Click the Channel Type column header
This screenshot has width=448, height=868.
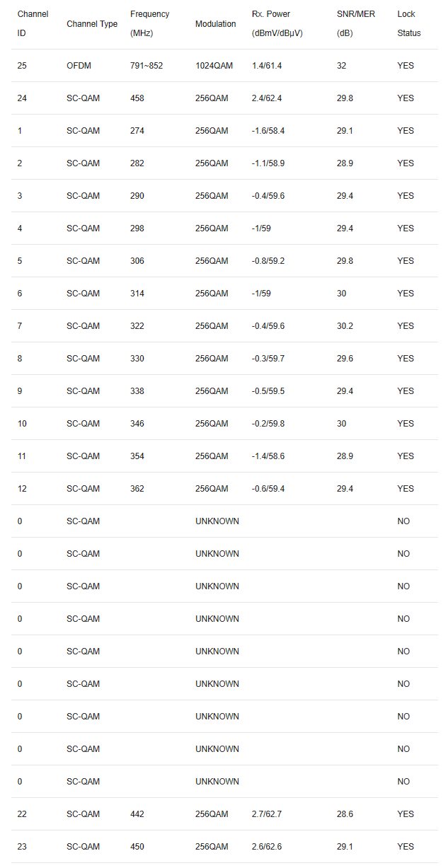coord(92,24)
